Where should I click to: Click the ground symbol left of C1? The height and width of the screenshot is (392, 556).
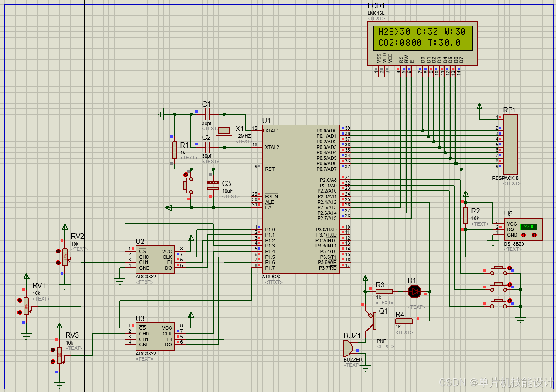click(161, 114)
